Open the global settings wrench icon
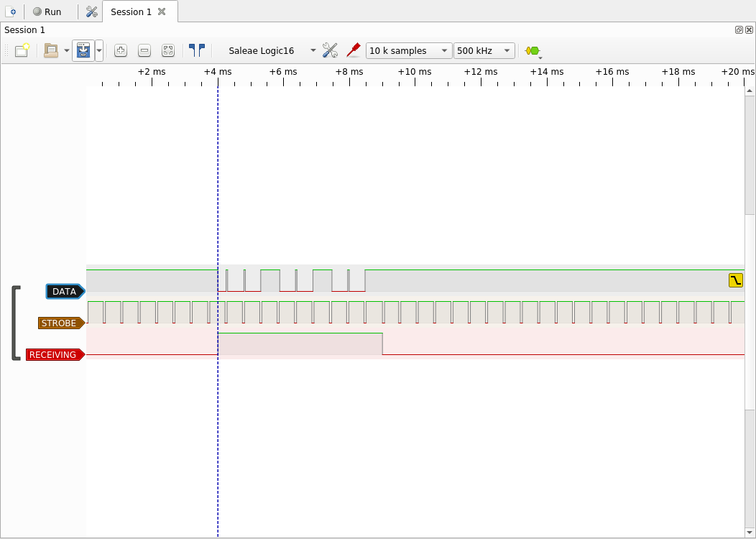Screen dimensions: 756x539 tap(91, 11)
